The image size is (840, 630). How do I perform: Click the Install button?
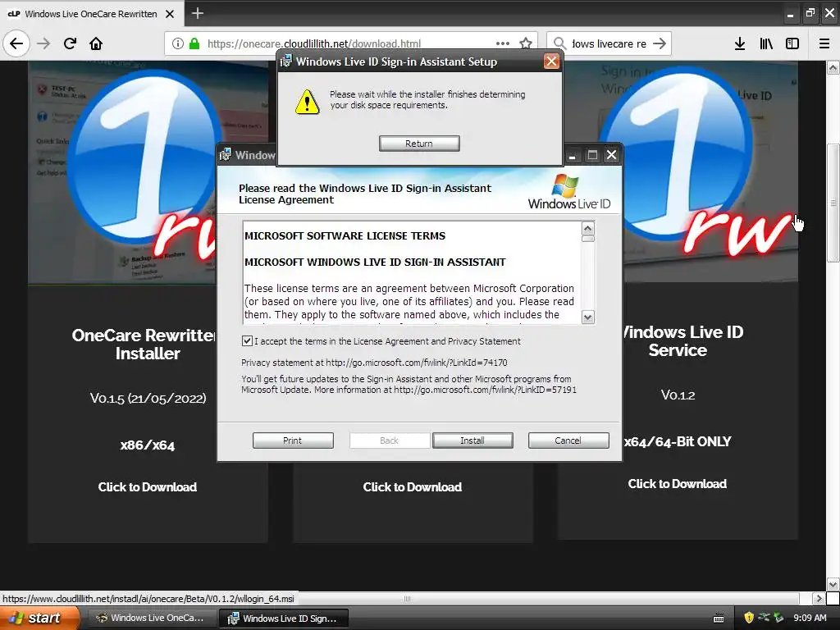(472, 441)
